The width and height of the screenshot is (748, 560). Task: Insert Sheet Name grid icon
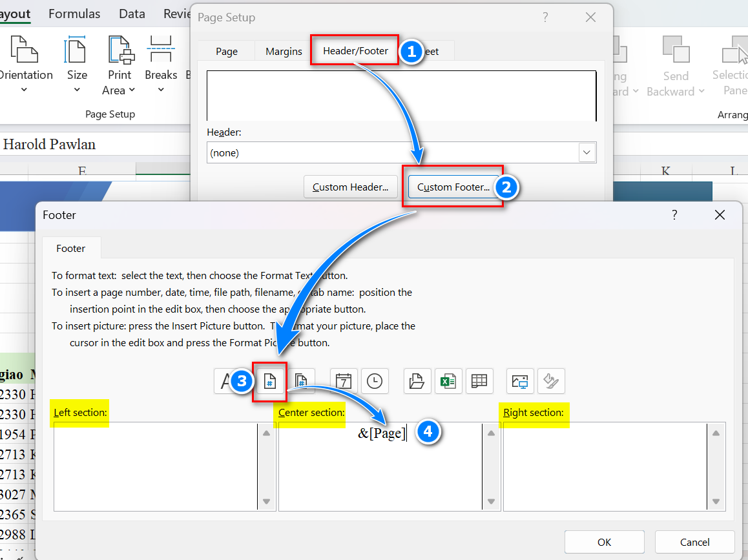[479, 381]
